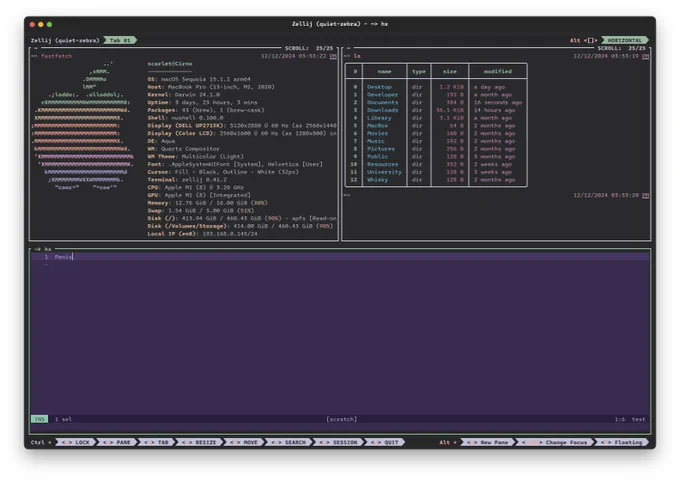Click the empty prompt in right pane
Screen dimensions: 680x481
(347, 195)
